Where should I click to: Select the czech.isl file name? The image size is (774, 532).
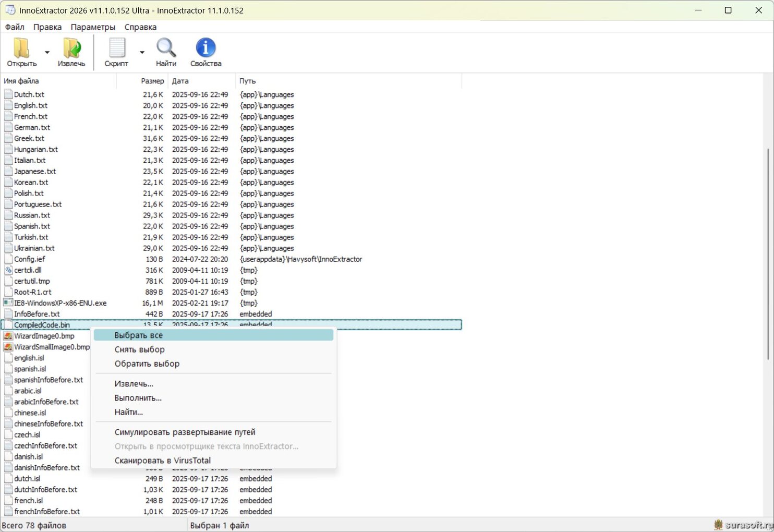click(x=27, y=434)
